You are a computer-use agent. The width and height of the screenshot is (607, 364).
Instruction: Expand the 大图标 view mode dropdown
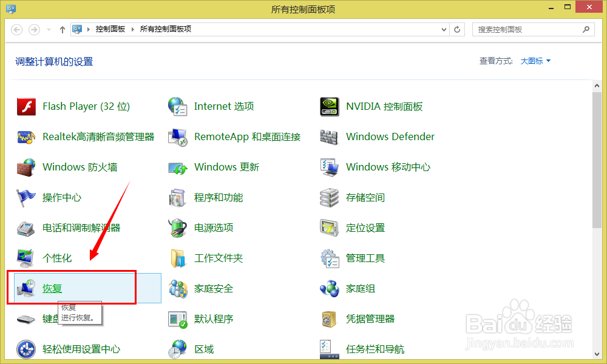(535, 61)
